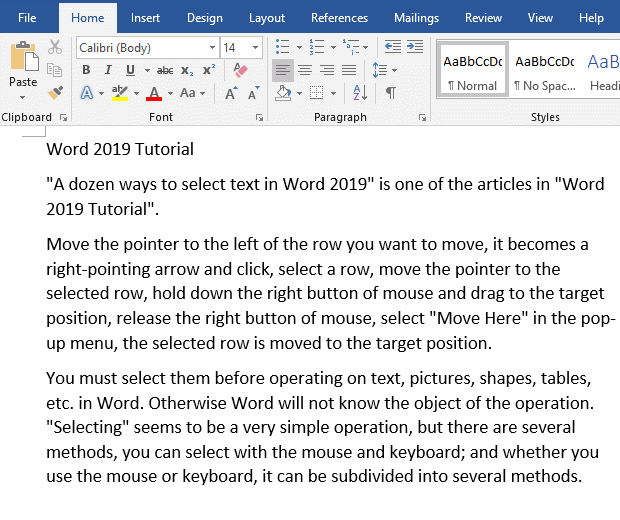Apply the No Spacing style
The width and height of the screenshot is (620, 520).
click(544, 70)
